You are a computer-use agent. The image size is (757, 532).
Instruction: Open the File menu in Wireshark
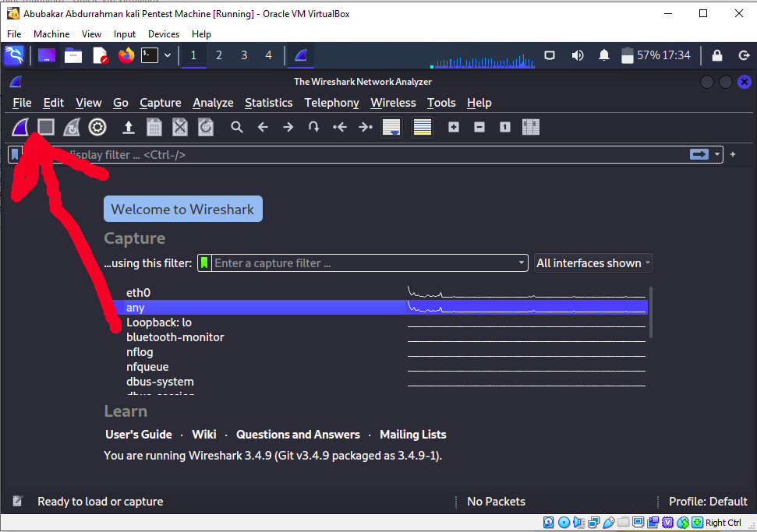coord(22,103)
